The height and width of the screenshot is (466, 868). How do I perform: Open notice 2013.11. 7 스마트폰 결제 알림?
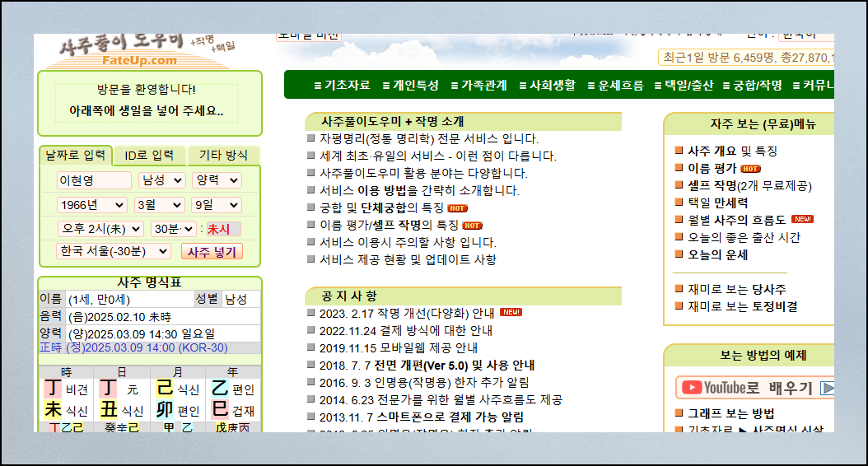tap(422, 417)
